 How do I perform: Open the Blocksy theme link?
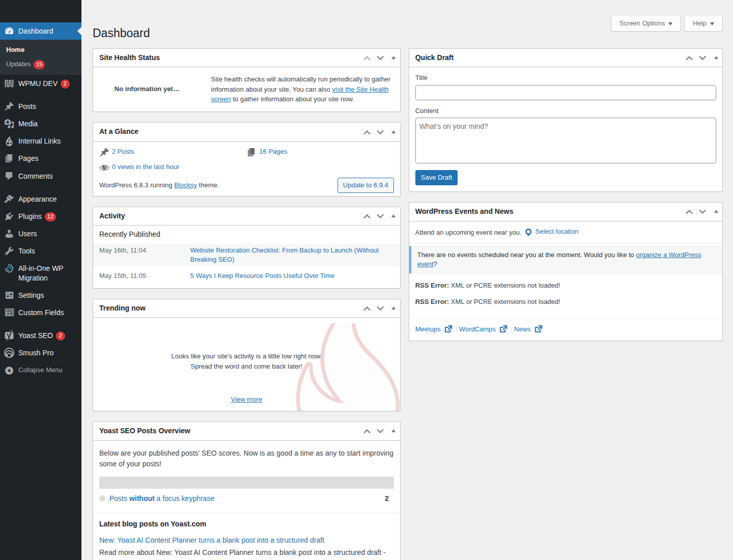point(185,185)
